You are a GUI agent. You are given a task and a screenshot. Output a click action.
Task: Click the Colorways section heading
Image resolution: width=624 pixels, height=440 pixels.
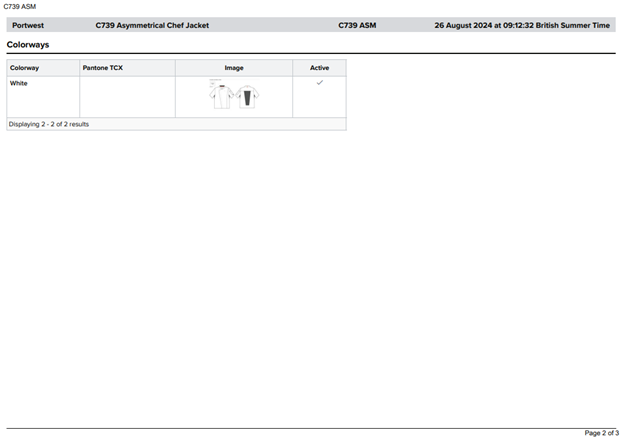(28, 45)
